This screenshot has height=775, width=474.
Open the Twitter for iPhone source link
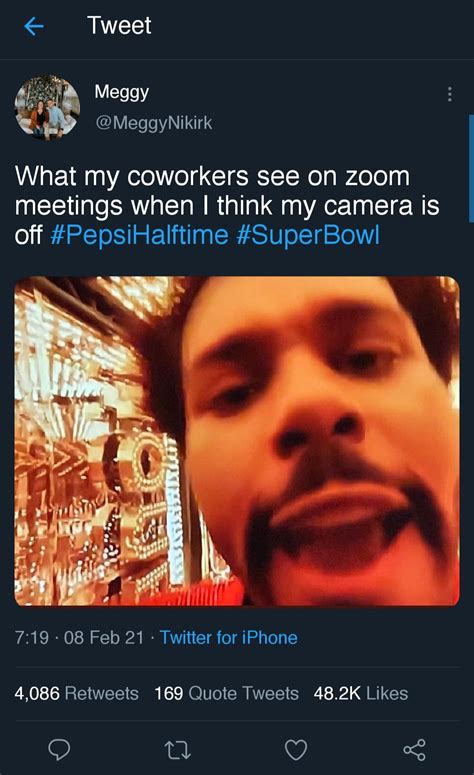click(x=228, y=637)
